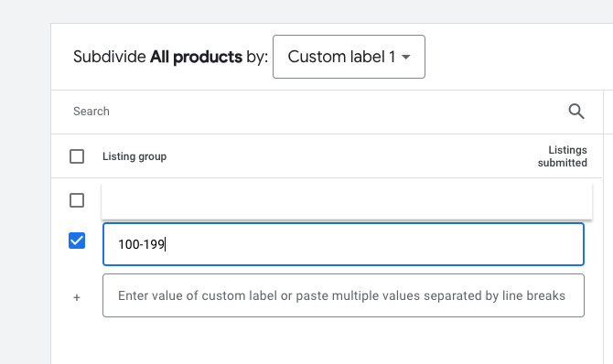
Task: Click inside the 100-199 value field
Action: tap(343, 244)
